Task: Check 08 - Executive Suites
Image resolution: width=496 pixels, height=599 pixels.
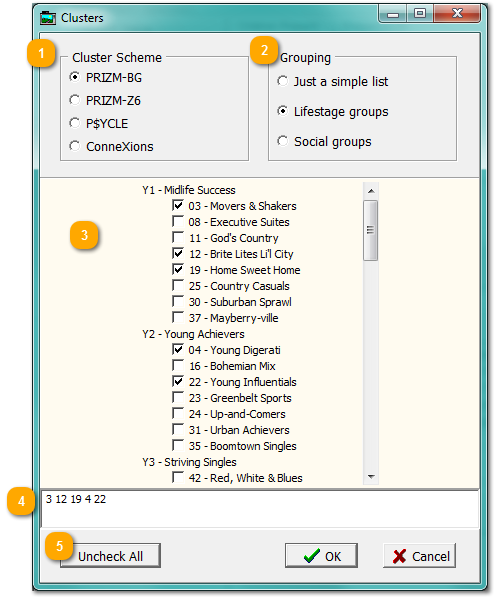Action: coord(178,222)
